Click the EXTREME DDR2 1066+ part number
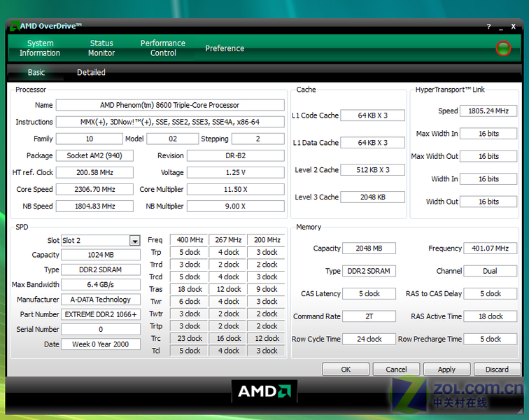This screenshot has height=420, width=529. 101,314
